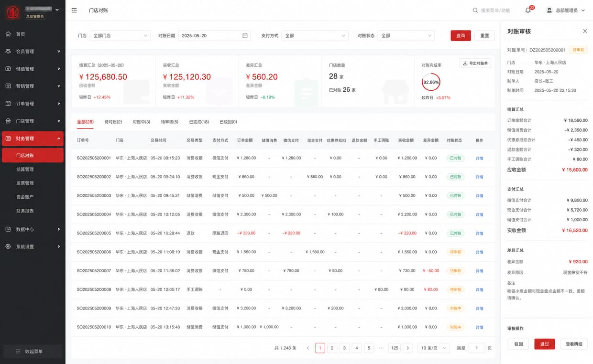This screenshot has height=364, width=593.
Task: Click the 对账中 status tag of SO202505200009
Action: click(x=455, y=309)
